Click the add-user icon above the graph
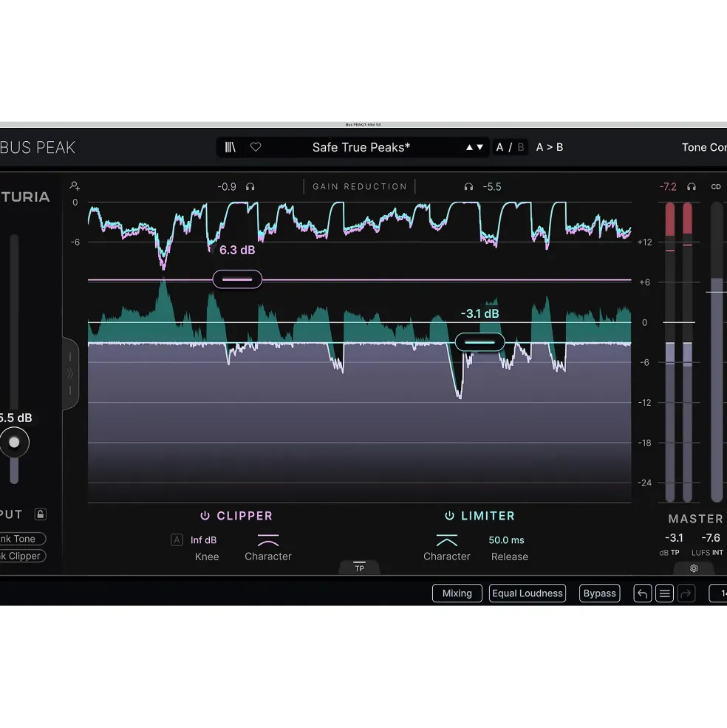This screenshot has width=727, height=728. tap(75, 186)
